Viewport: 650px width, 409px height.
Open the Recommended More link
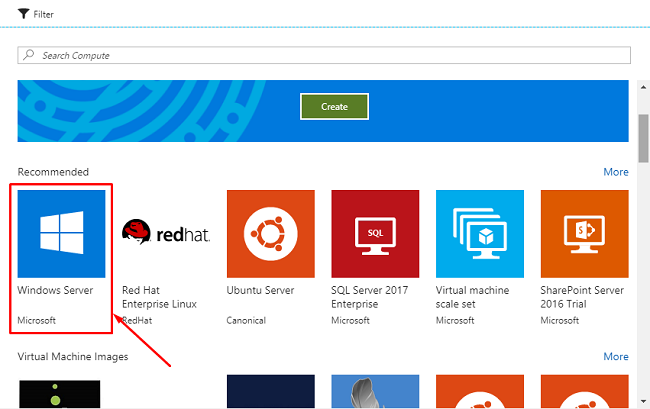616,172
